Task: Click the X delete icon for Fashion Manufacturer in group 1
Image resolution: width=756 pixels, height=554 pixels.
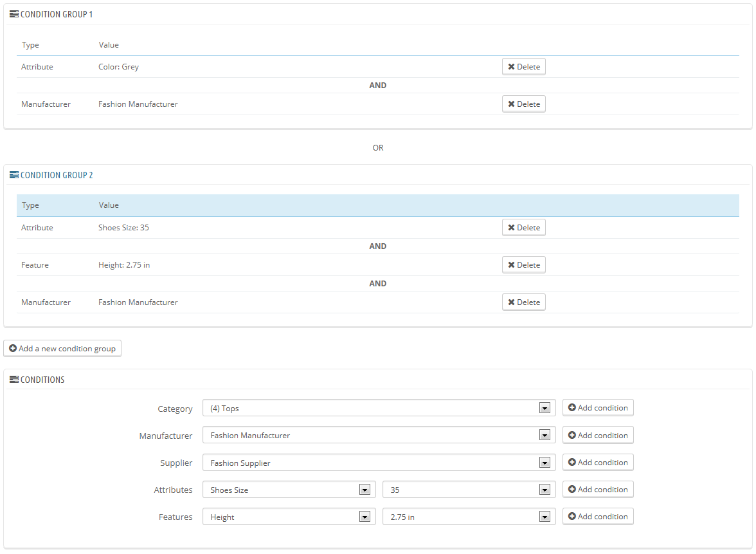Action: pyautogui.click(x=512, y=104)
